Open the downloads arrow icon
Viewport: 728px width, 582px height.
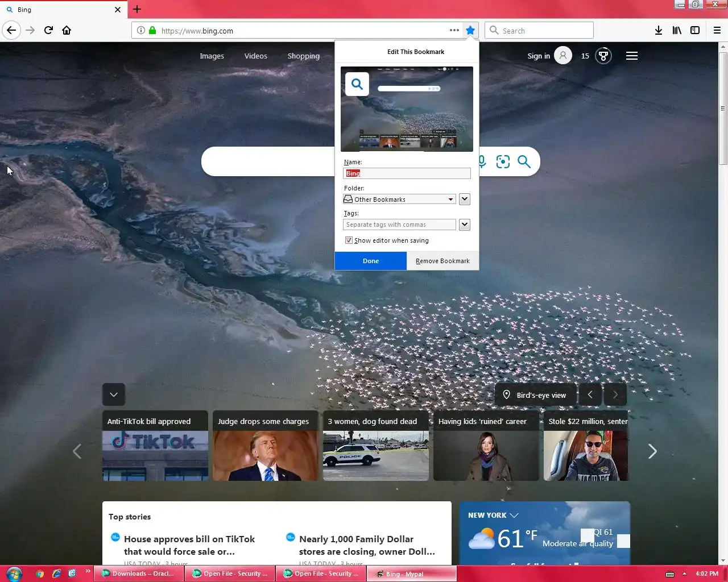coord(659,30)
